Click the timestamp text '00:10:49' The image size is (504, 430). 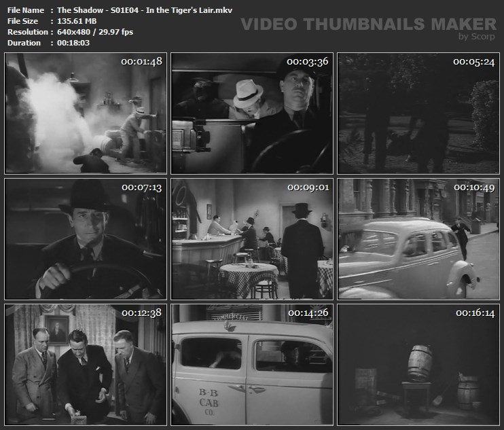tap(474, 187)
